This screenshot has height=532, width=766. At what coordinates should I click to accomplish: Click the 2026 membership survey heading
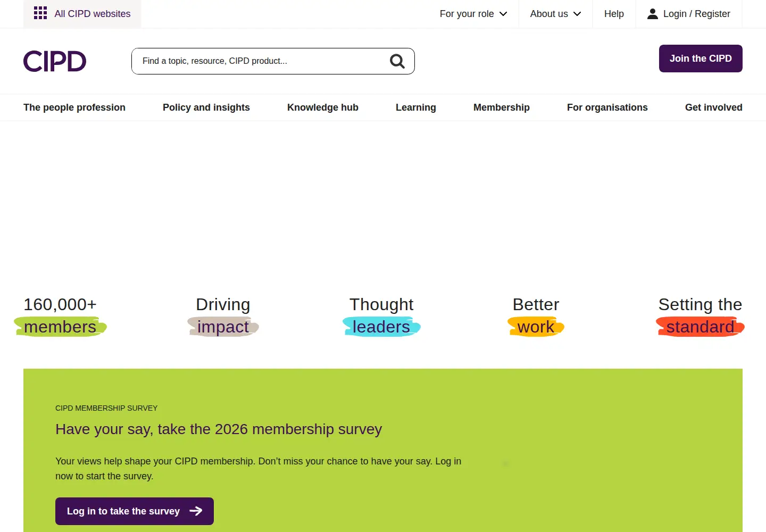[x=219, y=429]
